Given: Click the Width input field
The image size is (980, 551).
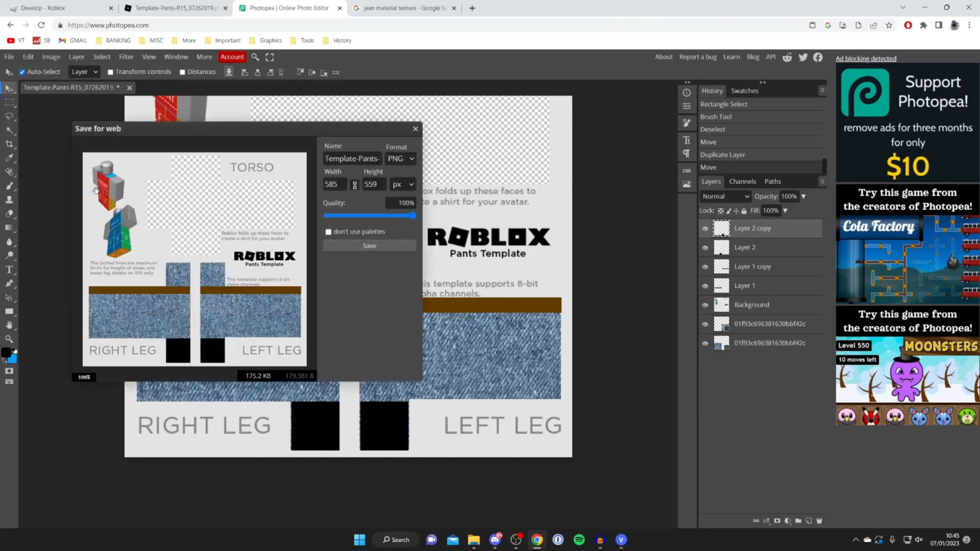Looking at the screenshot, I should point(335,184).
